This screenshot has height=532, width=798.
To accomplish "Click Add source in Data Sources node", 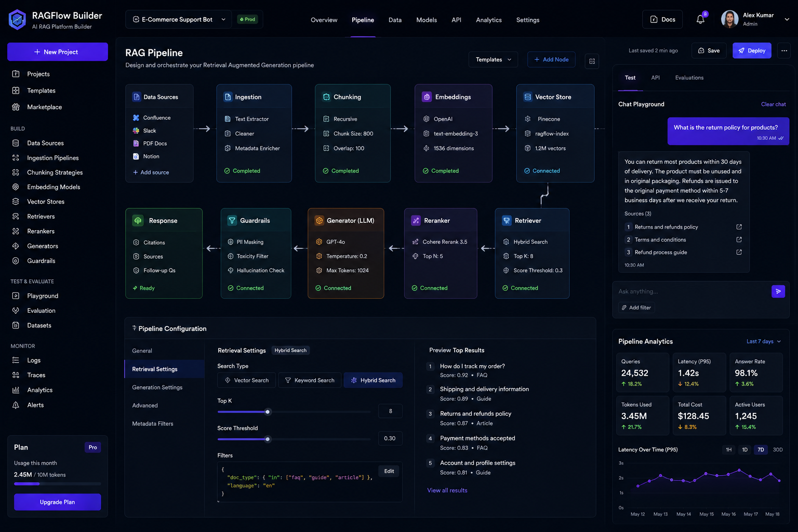I will 151,172.
